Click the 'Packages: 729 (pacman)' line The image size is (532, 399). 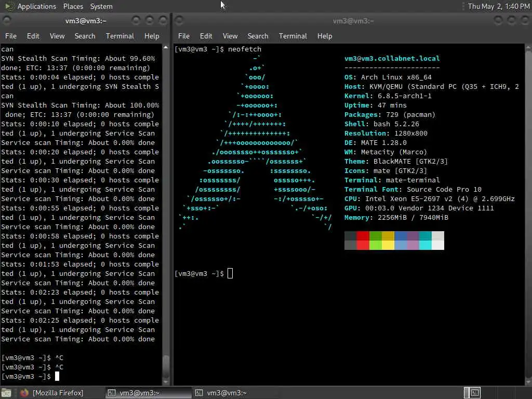click(x=390, y=115)
